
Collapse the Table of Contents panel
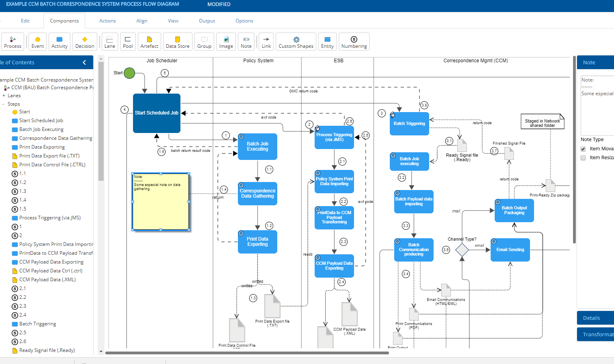click(x=84, y=62)
